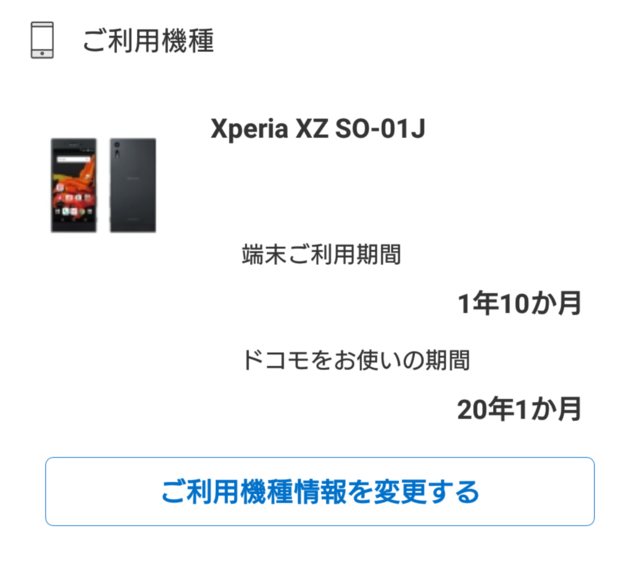Tap the ドコモをお使いの期間 label
The width and height of the screenshot is (640, 568).
(x=356, y=360)
